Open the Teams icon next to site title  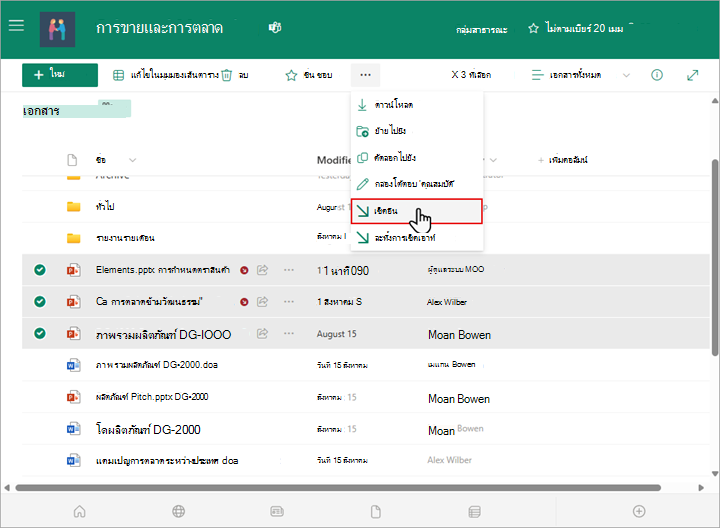tap(275, 28)
